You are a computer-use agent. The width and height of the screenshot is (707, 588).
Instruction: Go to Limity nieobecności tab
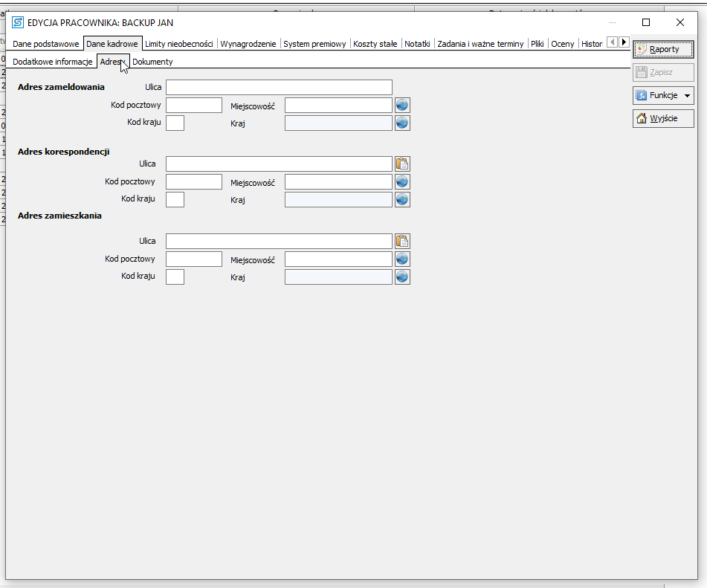tap(178, 44)
